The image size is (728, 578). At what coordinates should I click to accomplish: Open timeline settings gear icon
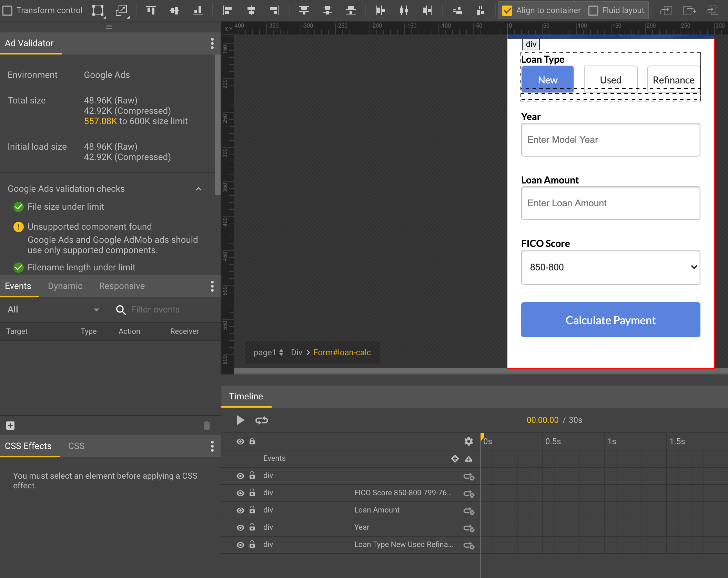pyautogui.click(x=468, y=441)
